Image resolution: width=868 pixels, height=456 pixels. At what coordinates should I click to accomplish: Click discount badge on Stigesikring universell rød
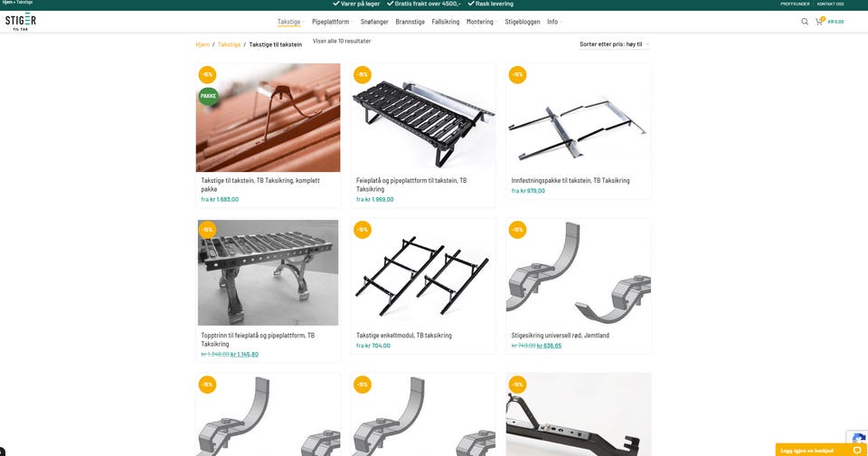[517, 230]
